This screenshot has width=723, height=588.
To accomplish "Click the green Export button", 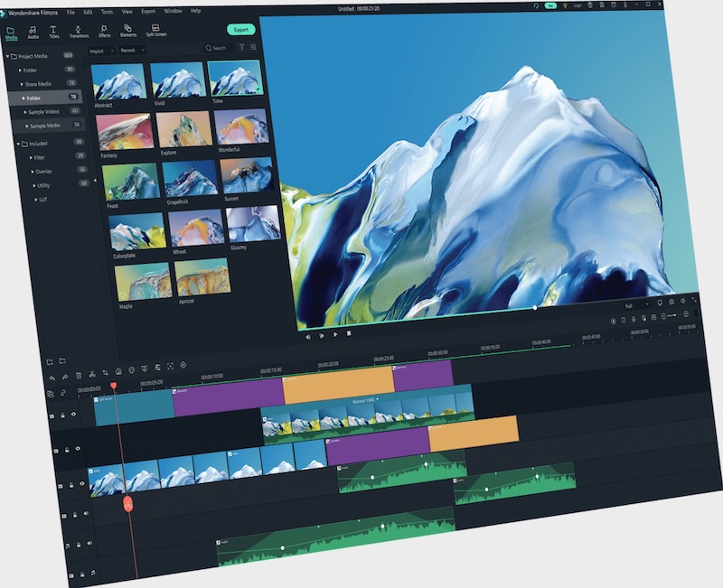I will click(x=241, y=29).
